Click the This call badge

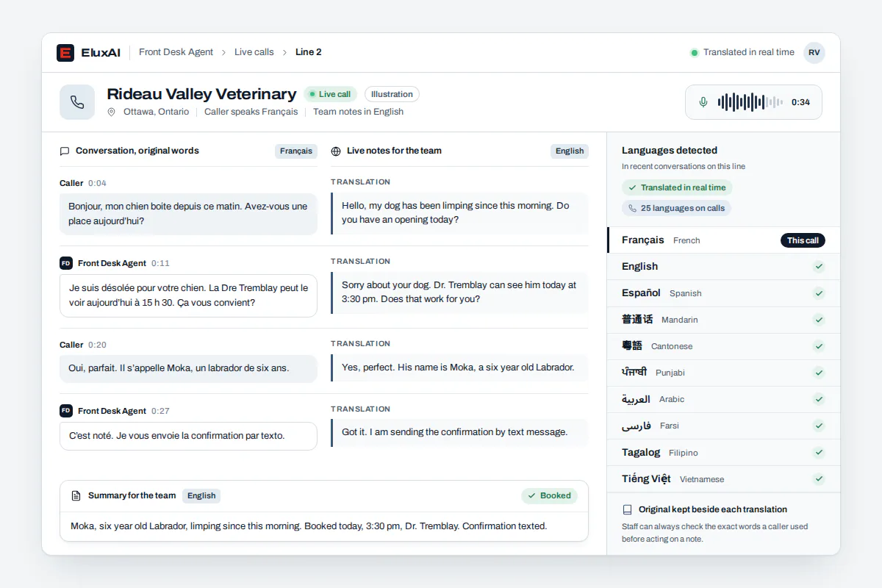coord(803,240)
